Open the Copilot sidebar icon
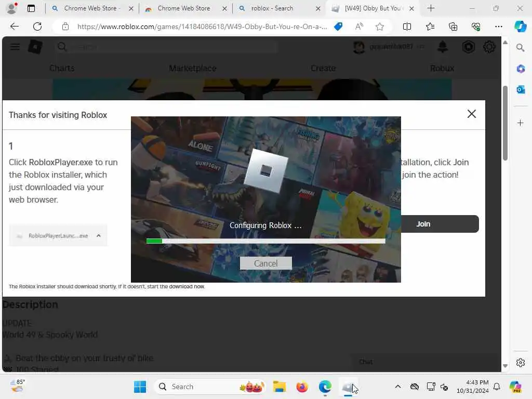The width and height of the screenshot is (532, 399). coord(520,26)
